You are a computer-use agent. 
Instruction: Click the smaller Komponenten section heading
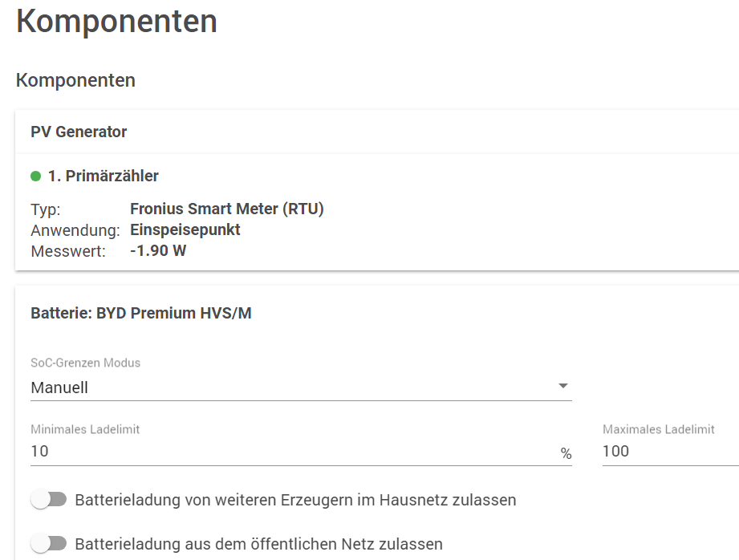click(75, 80)
